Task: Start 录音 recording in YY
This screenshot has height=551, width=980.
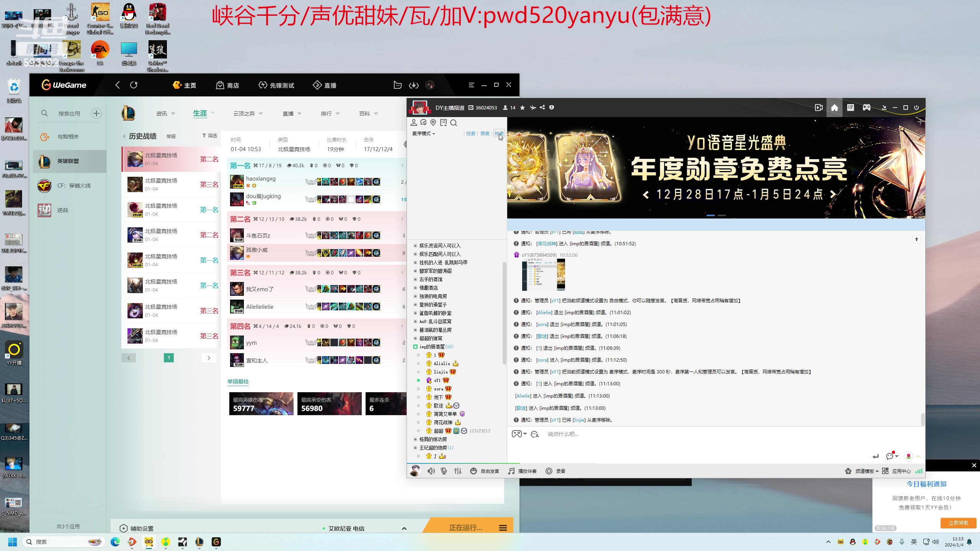Action: pyautogui.click(x=555, y=471)
